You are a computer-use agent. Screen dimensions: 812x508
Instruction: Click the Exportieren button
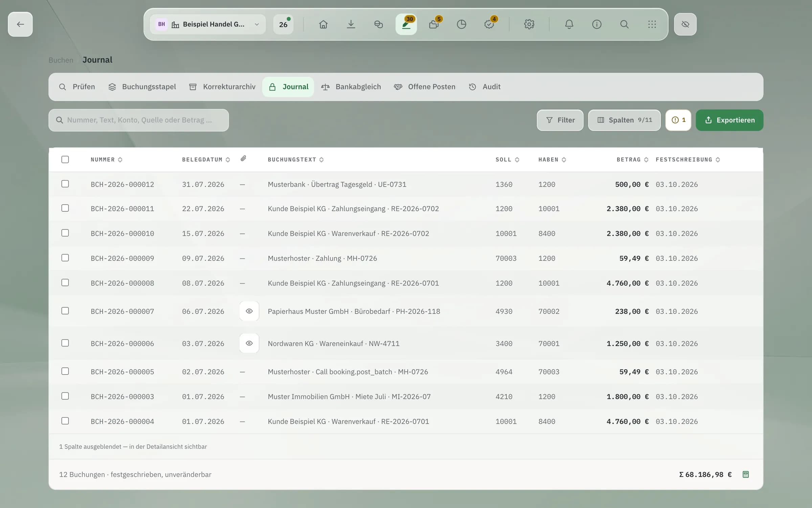point(729,120)
